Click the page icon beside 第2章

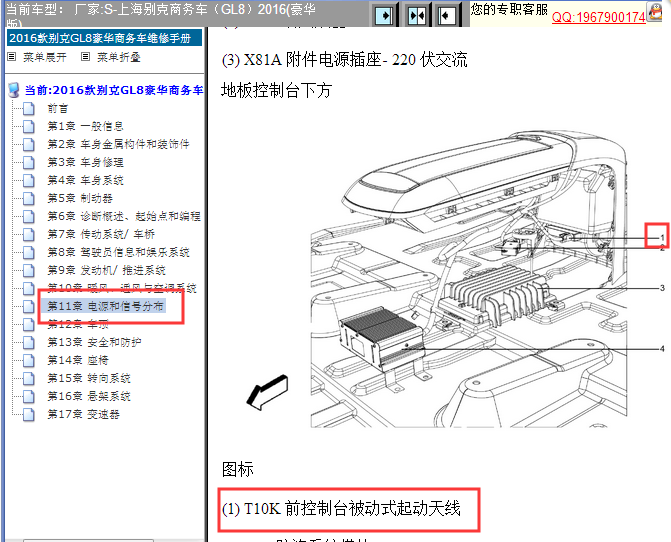click(x=29, y=145)
